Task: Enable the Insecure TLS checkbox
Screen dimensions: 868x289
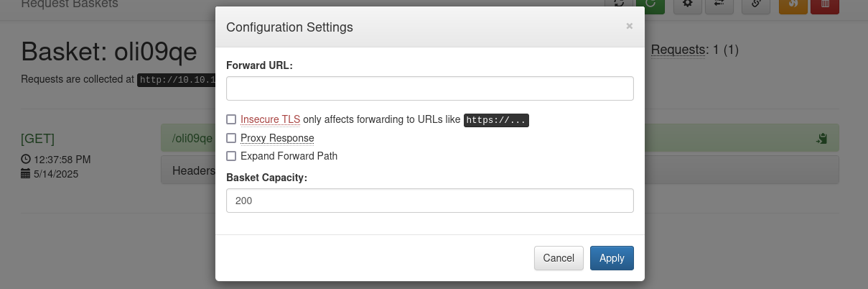Action: point(231,119)
